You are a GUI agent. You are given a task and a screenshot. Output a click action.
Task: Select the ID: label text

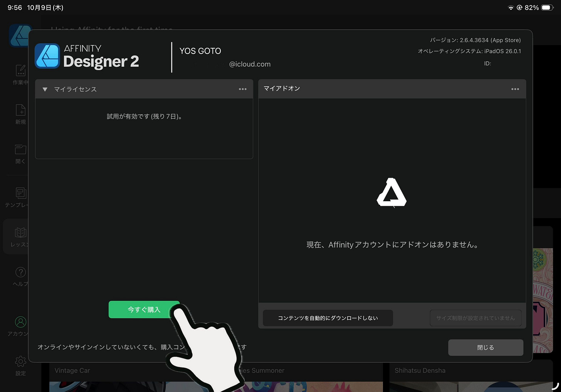[x=487, y=63]
